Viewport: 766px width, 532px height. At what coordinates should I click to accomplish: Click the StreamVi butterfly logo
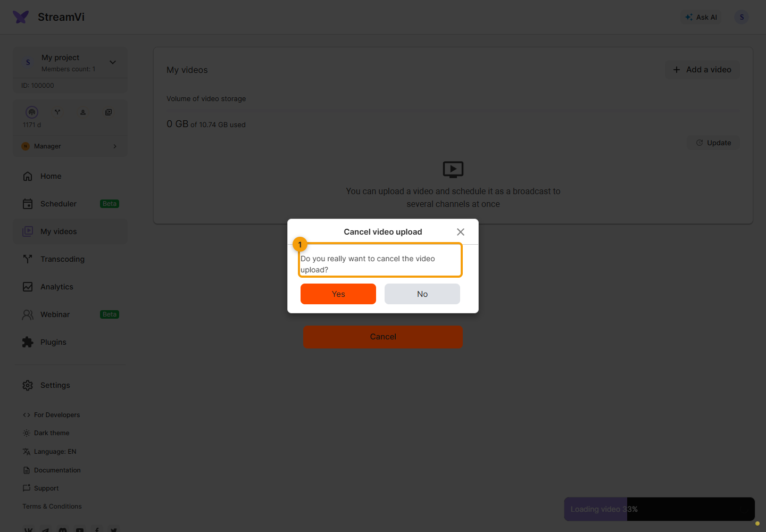tap(21, 17)
